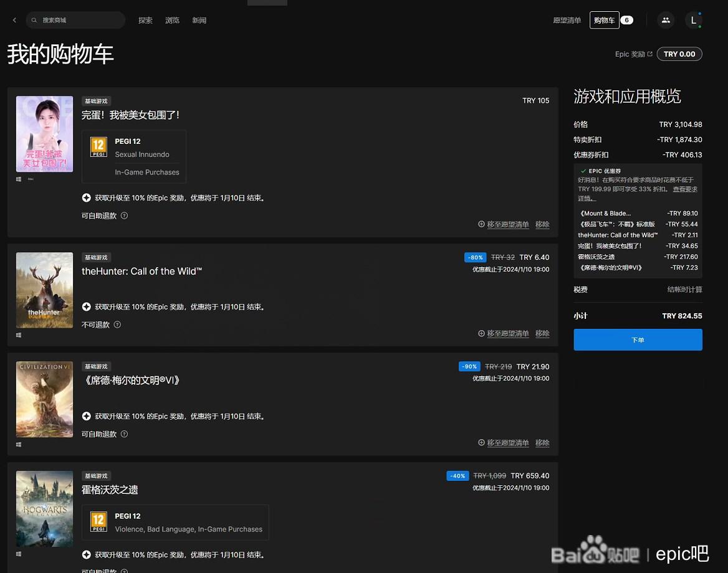
Task: Click wishlist plus icon in 完蛋！我被美女包围了！ row
Action: [481, 224]
